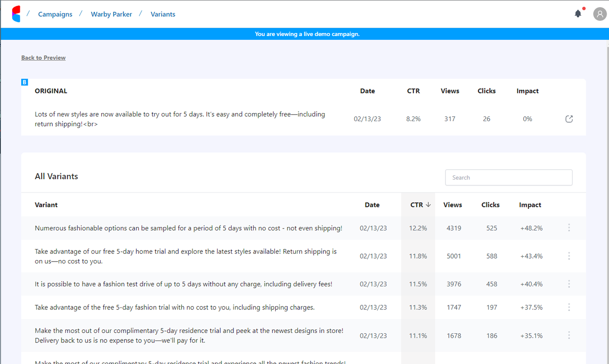Click the +48.2% impact value

point(531,228)
